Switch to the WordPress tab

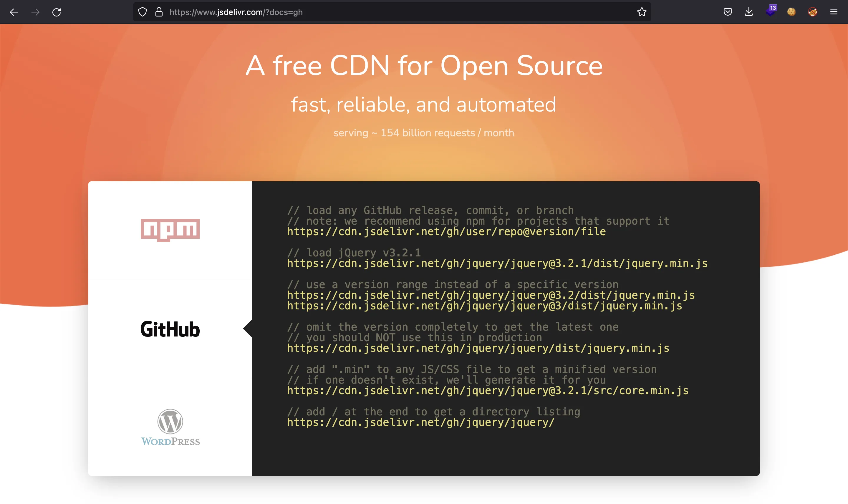[x=170, y=427]
